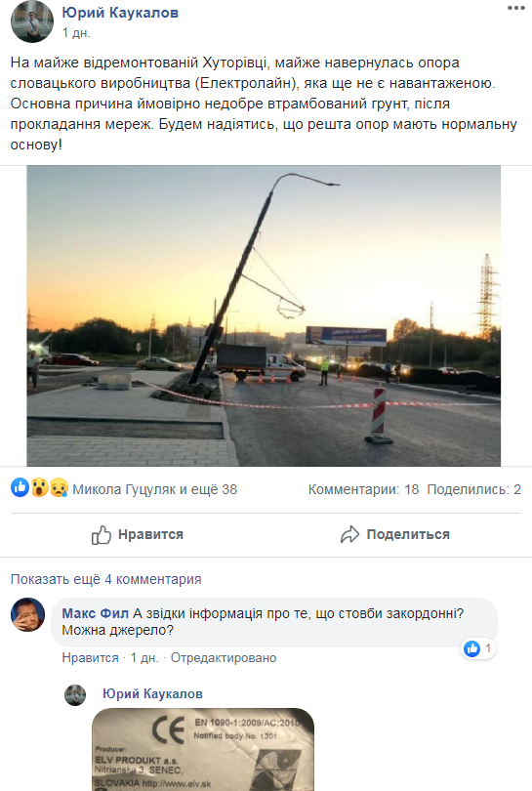The image size is (532, 791).
Task: Click the sad reaction emoji
Action: pyautogui.click(x=59, y=487)
